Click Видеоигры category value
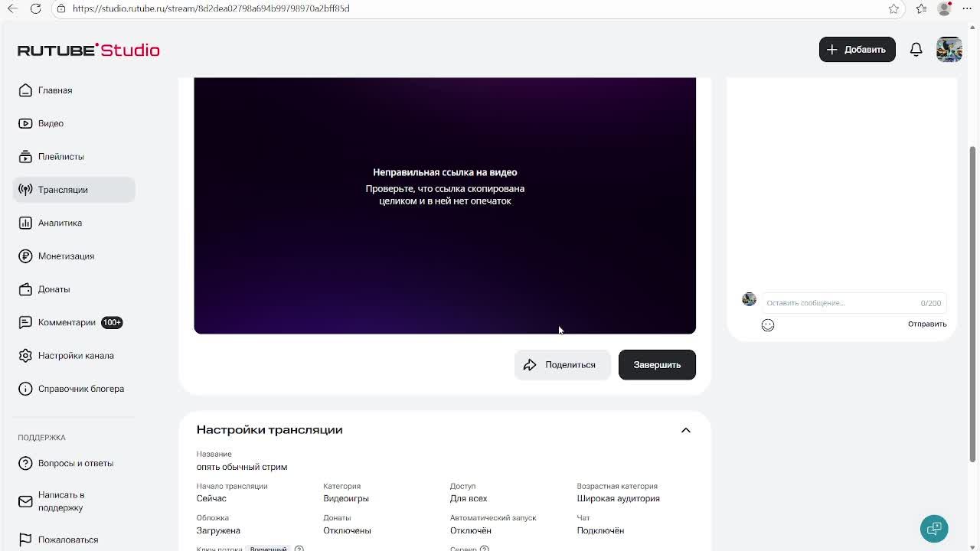980x551 pixels. [346, 498]
